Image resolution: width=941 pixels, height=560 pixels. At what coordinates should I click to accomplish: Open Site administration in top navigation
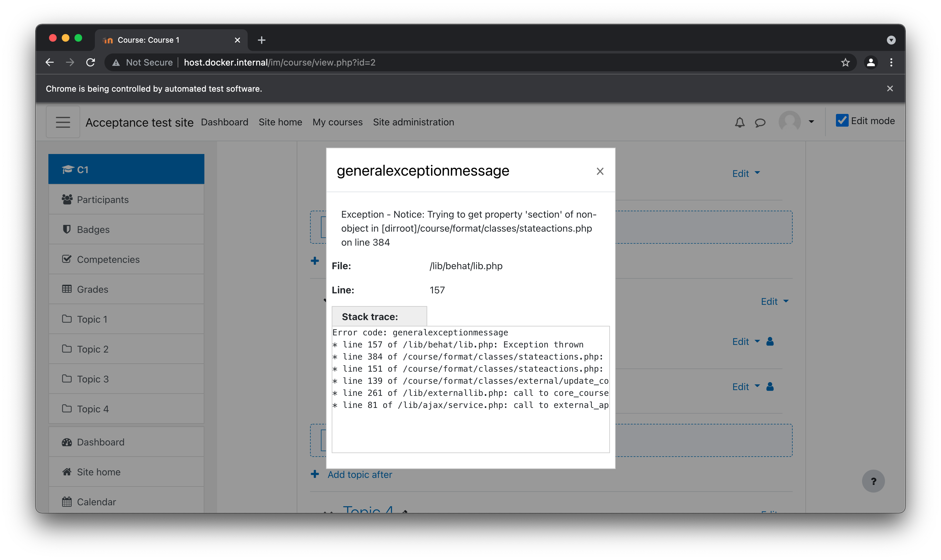point(413,122)
